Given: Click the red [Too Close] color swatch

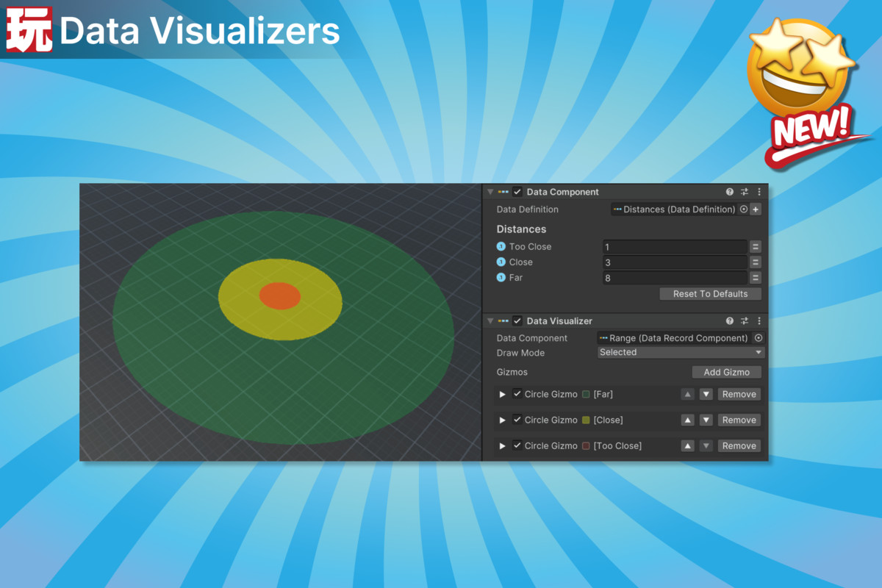Looking at the screenshot, I should 586,446.
